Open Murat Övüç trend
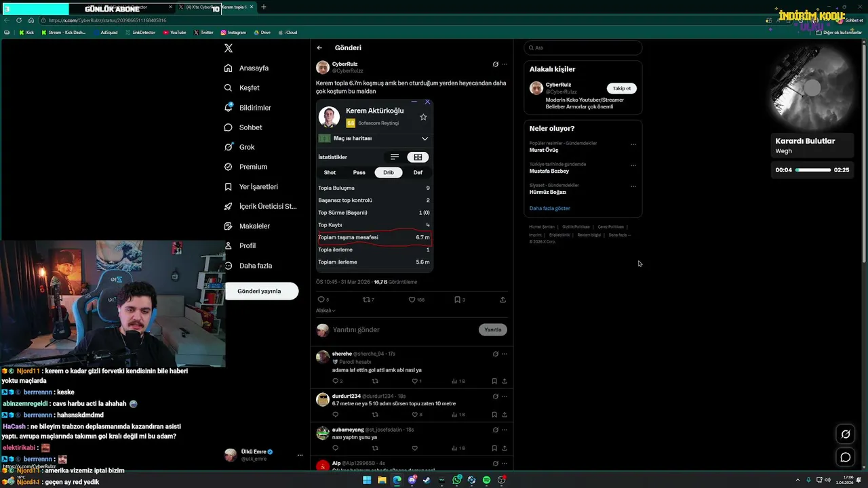Screen dimensions: 868x488 point(544,150)
